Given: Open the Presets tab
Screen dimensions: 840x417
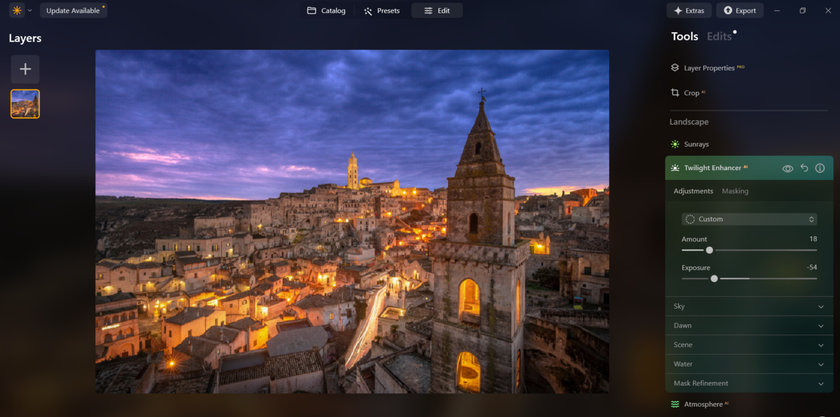Looking at the screenshot, I should pyautogui.click(x=382, y=10).
